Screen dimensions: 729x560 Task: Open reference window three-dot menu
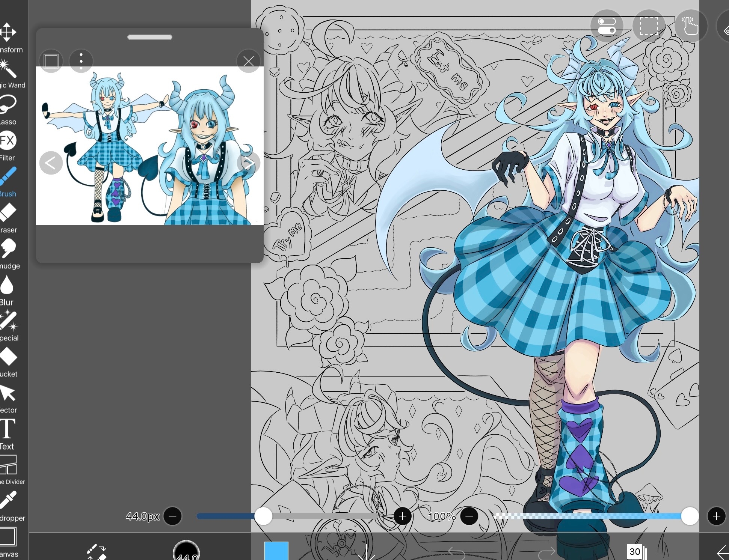point(81,61)
